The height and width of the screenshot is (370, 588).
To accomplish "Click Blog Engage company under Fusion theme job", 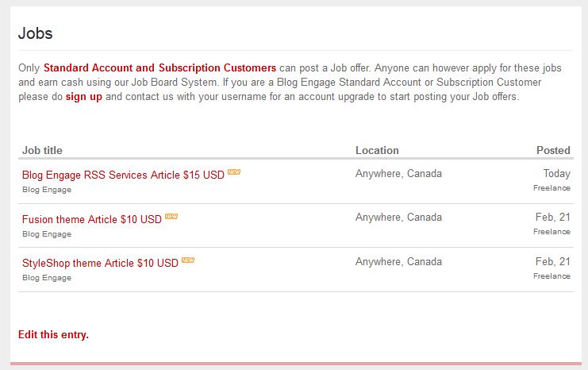I will coord(47,234).
